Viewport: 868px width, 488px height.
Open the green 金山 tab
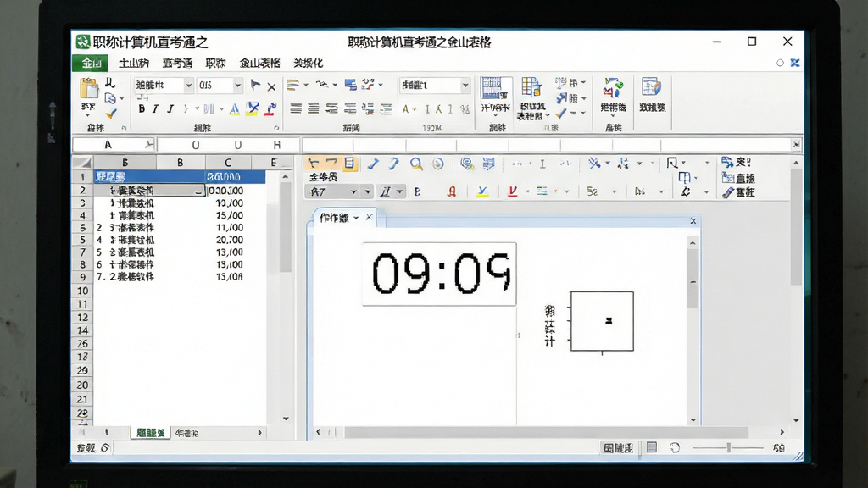point(90,63)
